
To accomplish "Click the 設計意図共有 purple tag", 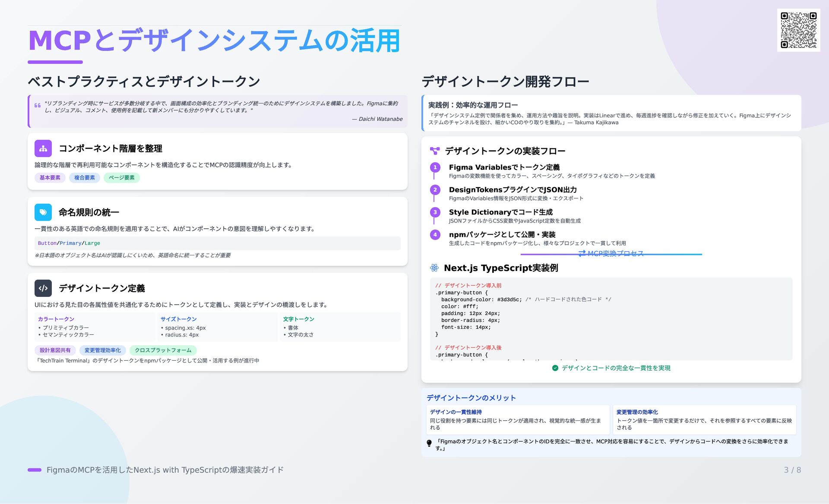I will [55, 350].
